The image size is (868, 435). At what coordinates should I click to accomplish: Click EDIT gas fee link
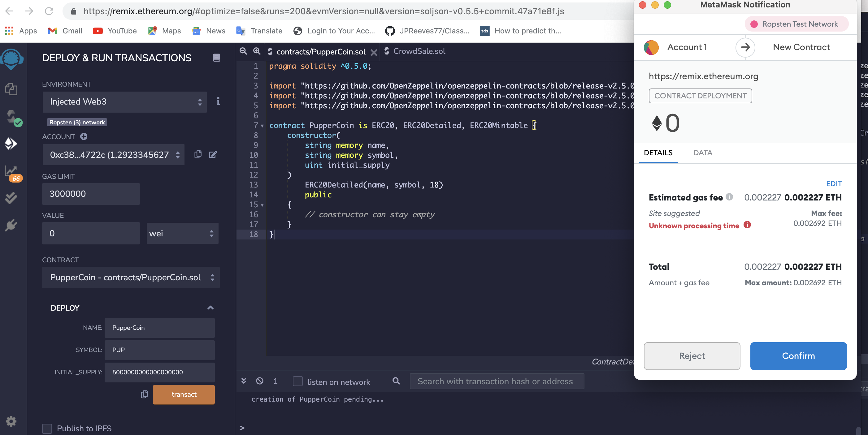(x=834, y=183)
